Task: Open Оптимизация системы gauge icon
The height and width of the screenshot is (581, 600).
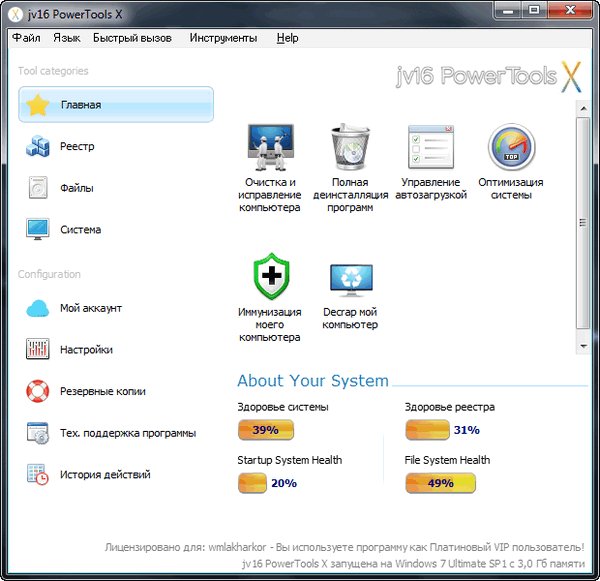Action: pos(511,147)
